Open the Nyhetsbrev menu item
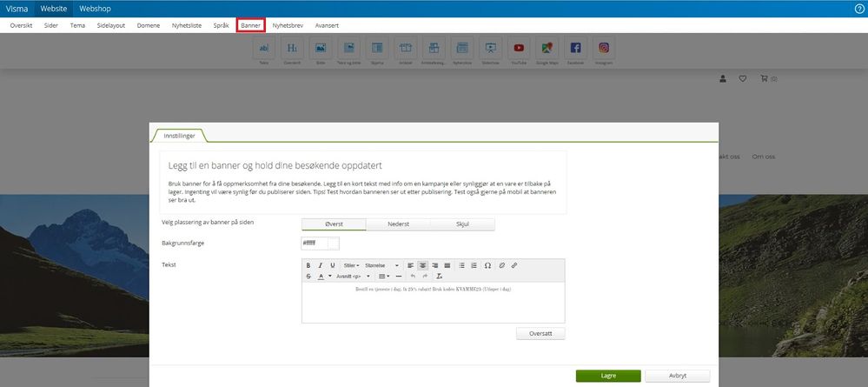 (288, 25)
